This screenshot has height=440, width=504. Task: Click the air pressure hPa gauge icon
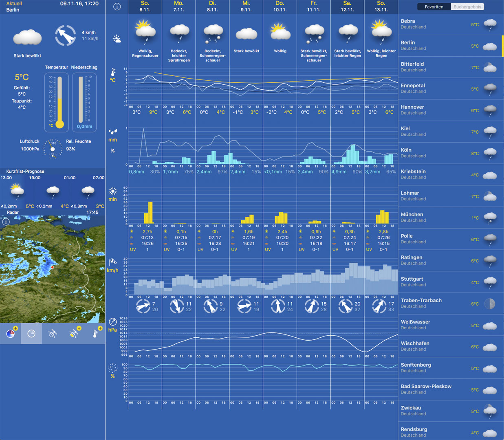[x=113, y=321]
